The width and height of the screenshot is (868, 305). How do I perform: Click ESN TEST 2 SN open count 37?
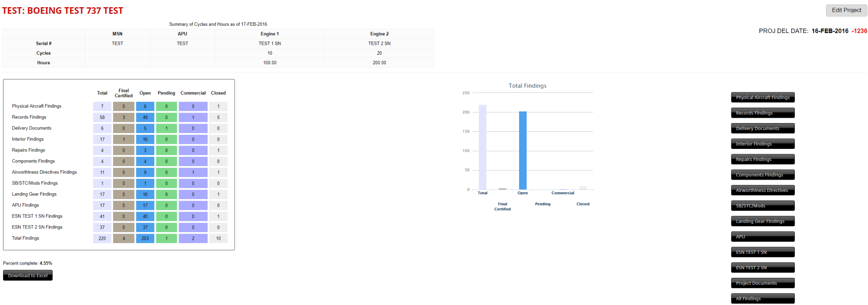tap(145, 227)
